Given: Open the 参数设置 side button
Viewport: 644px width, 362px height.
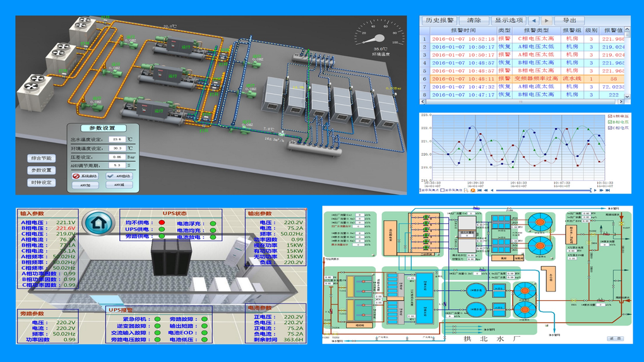Looking at the screenshot, I should click(42, 170).
